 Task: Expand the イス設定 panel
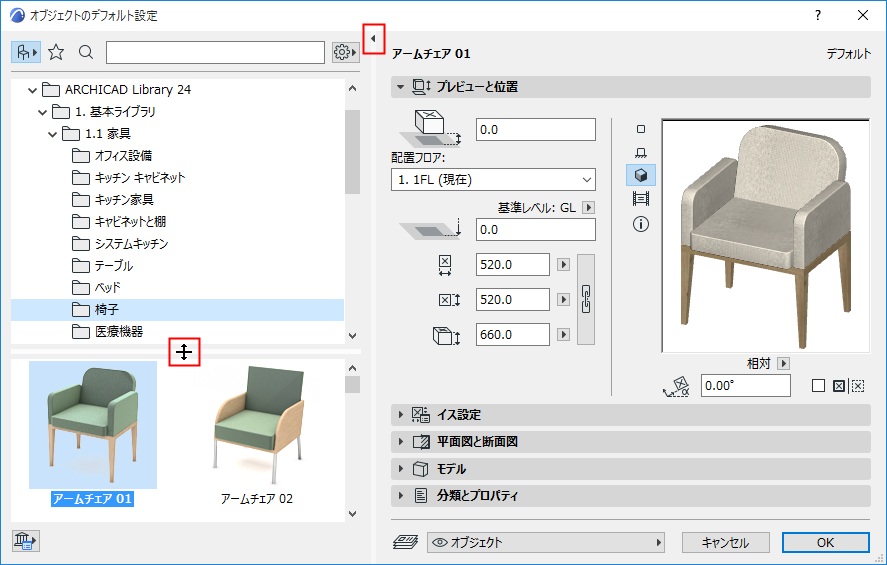tap(401, 415)
